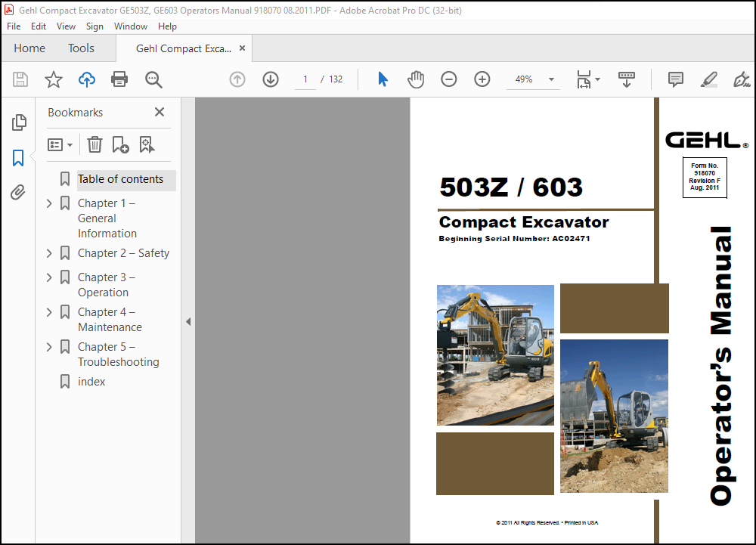Image resolution: width=756 pixels, height=545 pixels.
Task: Add a comment sticky note
Action: (675, 79)
